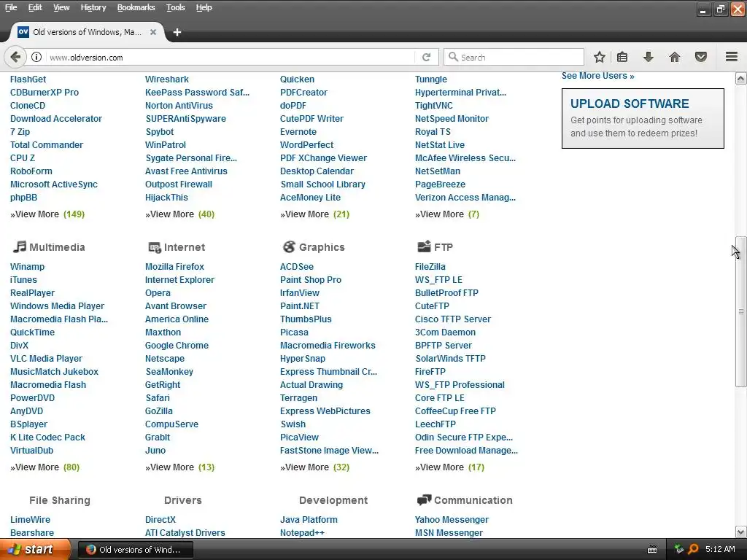Open the Yahoo Messenger link
Image resolution: width=747 pixels, height=560 pixels.
(452, 519)
